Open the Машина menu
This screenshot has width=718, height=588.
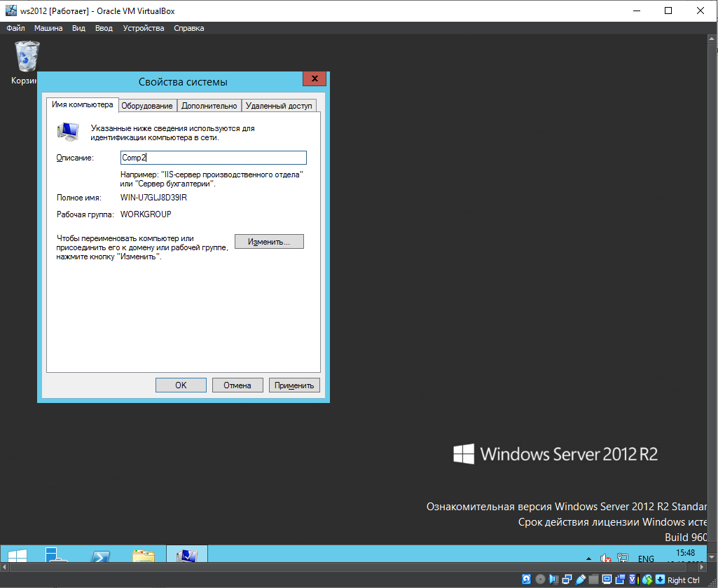(x=48, y=28)
